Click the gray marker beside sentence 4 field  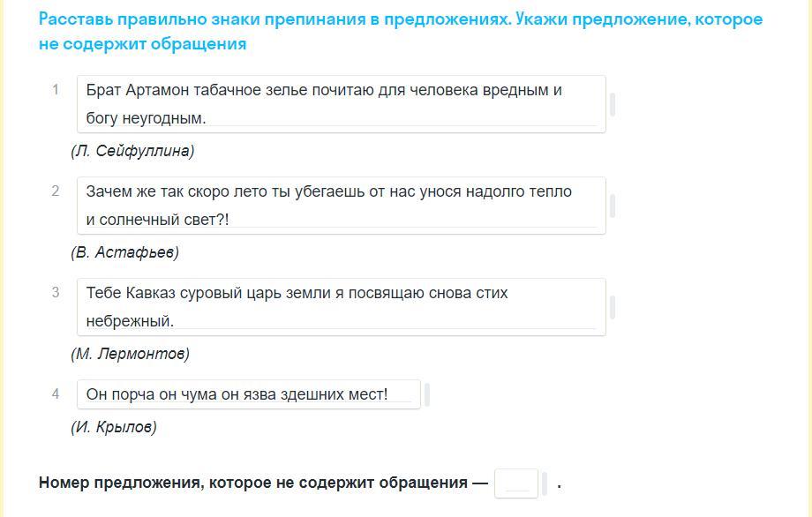[427, 394]
